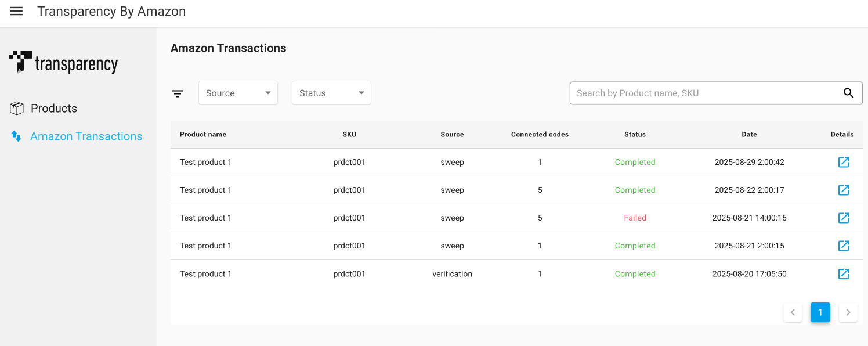The image size is (868, 346).
Task: Click the Status column header
Action: (635, 134)
